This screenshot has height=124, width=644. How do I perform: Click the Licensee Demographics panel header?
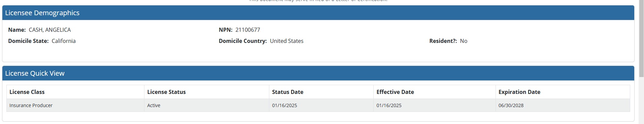318,13
